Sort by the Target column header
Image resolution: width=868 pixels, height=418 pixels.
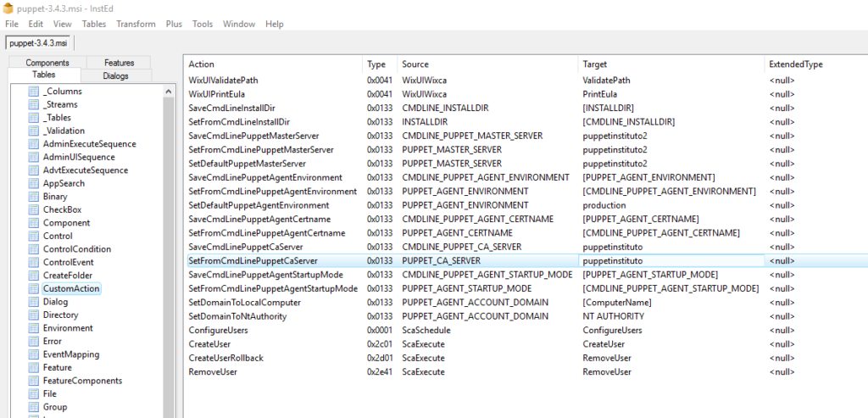[671, 64]
